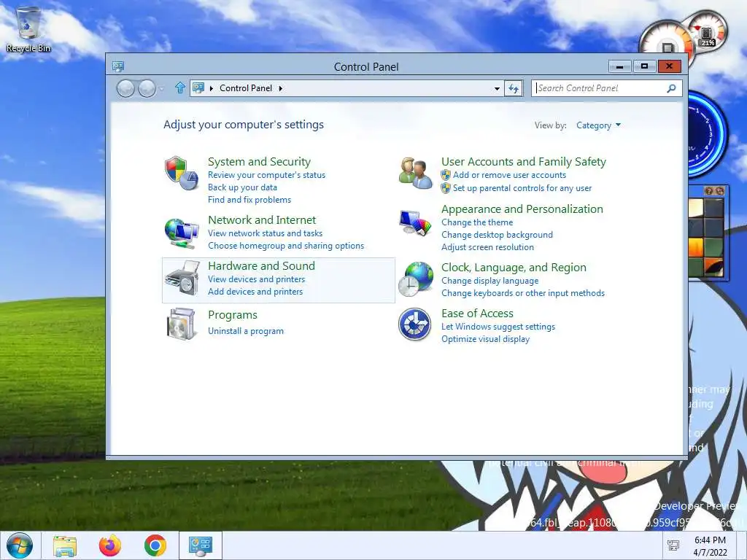Click the search magnifier icon

pos(671,88)
